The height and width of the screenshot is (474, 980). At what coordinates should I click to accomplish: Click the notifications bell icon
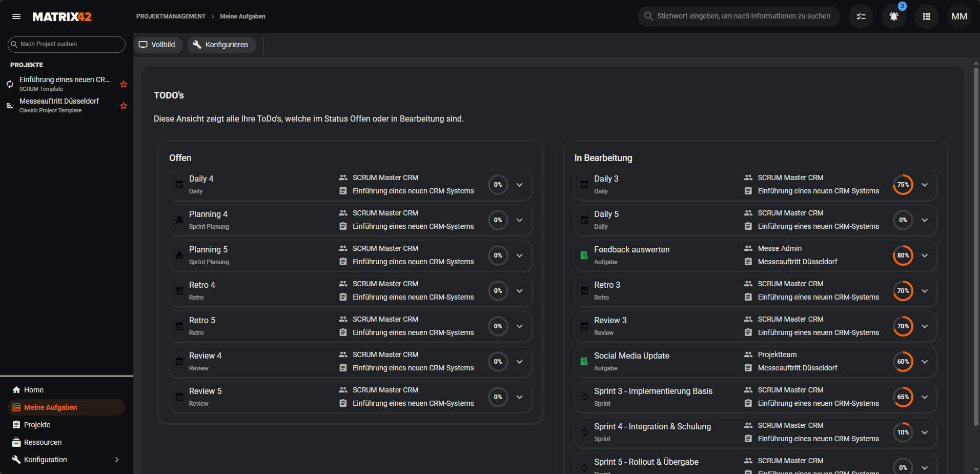[x=893, y=16]
